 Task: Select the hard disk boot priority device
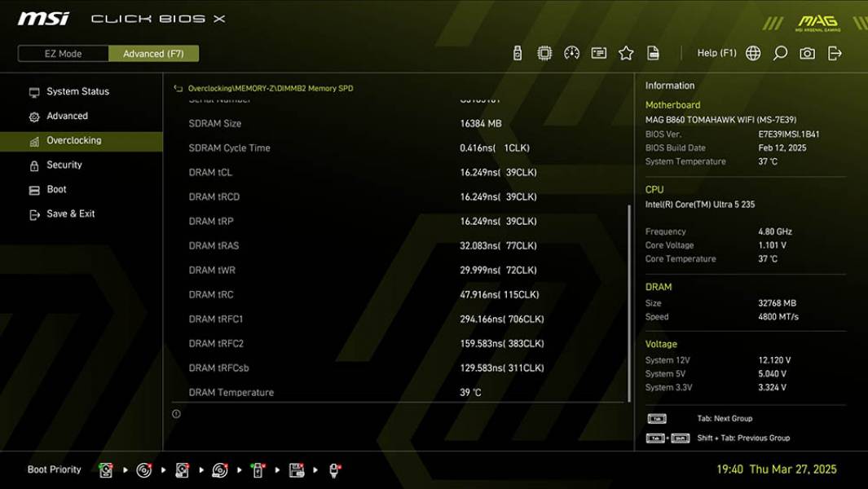coord(106,470)
